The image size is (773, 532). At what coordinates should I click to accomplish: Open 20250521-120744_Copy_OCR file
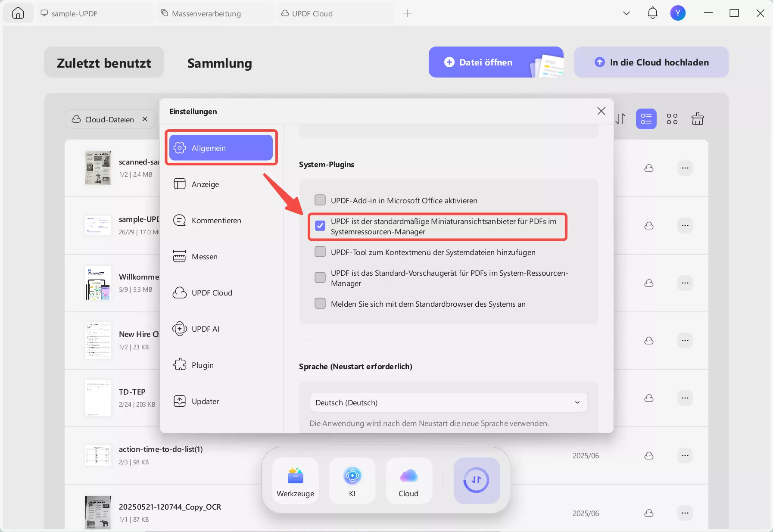pos(170,507)
